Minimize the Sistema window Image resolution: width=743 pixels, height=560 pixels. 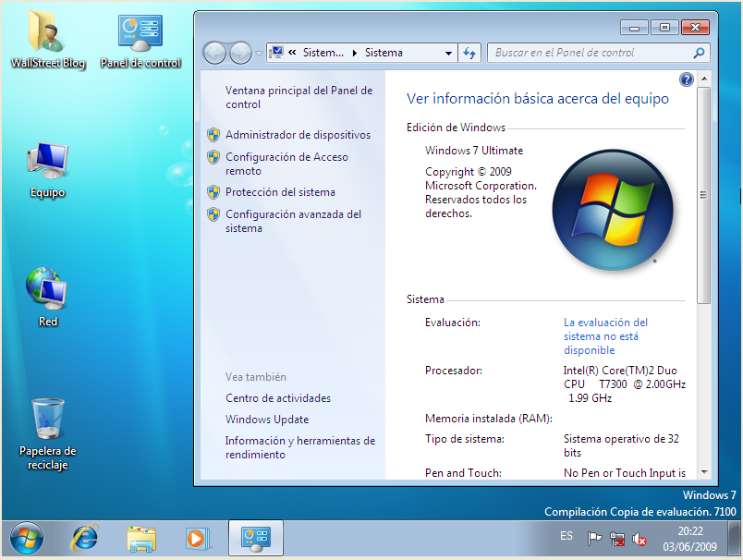click(x=634, y=28)
